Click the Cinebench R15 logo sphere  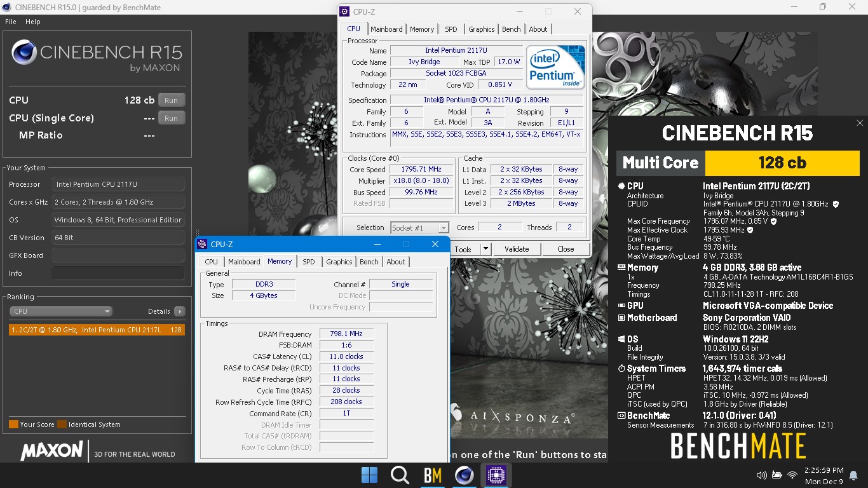pos(24,53)
